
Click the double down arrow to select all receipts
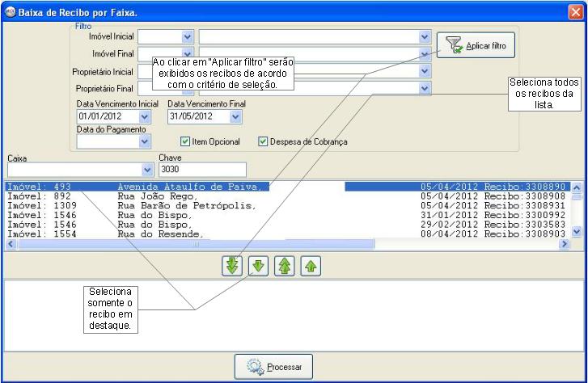tap(233, 266)
